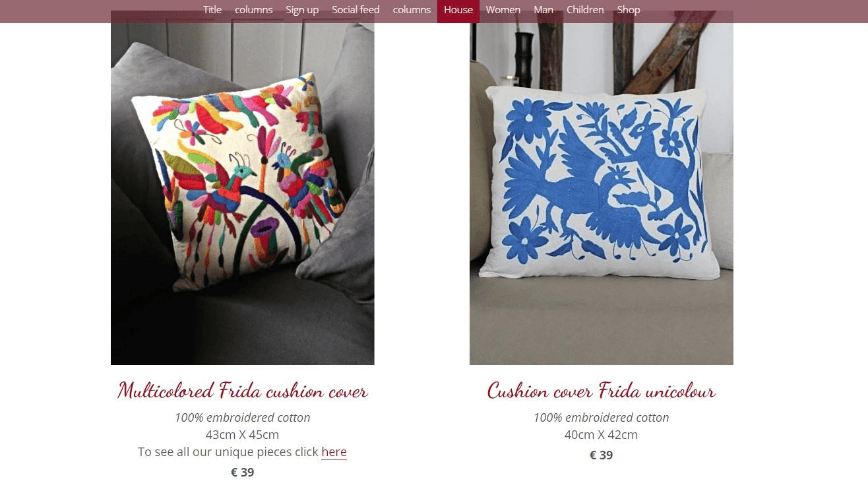Click the Cushion cover Frida unicolour heading
Image resolution: width=868 pixels, height=497 pixels.
[602, 391]
